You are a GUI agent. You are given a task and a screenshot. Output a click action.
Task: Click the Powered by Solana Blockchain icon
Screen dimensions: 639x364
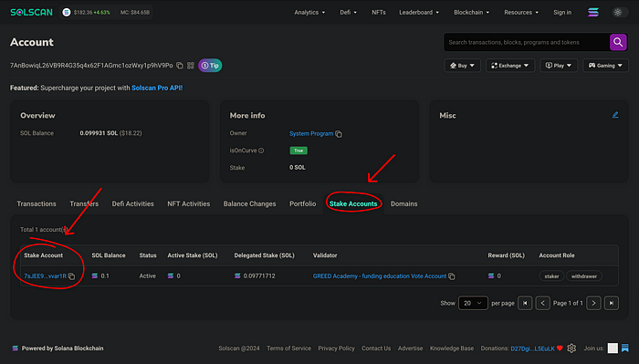point(16,348)
